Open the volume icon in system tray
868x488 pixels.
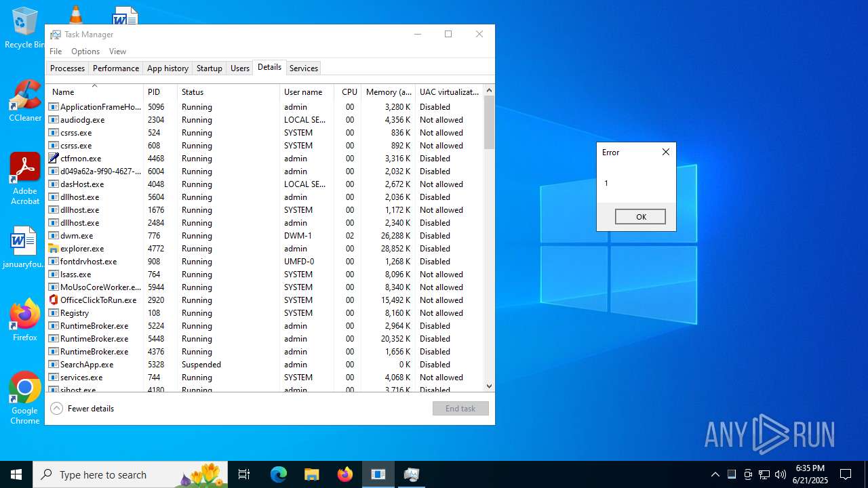tap(781, 474)
